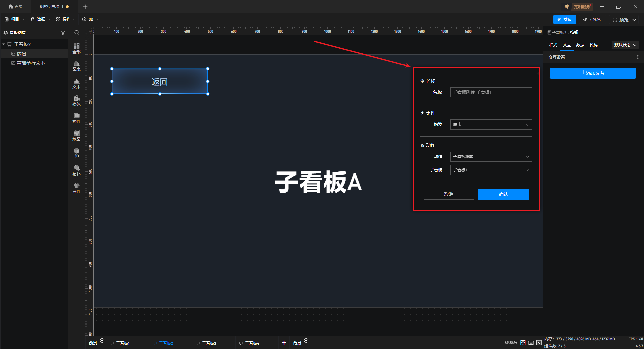
Task: Select the 媒体 media components icon
Action: [76, 100]
